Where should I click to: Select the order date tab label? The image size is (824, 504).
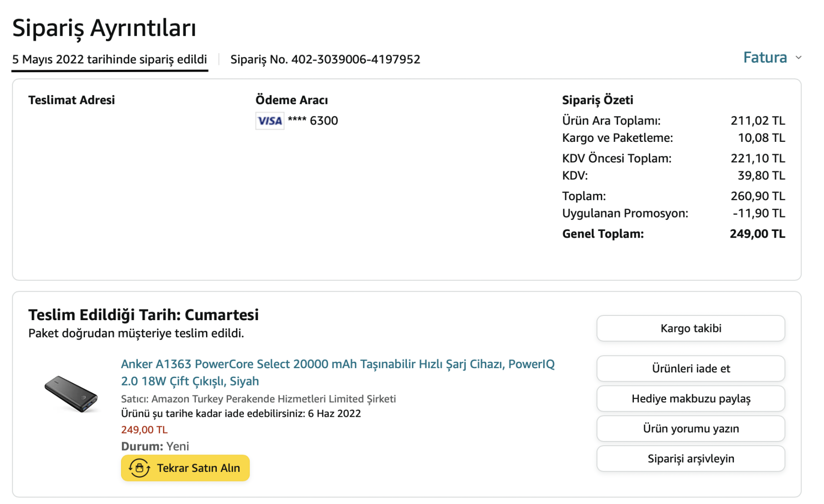109,60
